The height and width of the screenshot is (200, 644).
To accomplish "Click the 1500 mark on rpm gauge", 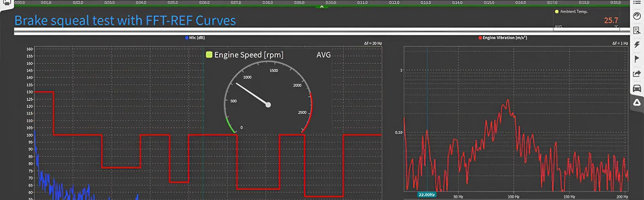I will 274,71.
